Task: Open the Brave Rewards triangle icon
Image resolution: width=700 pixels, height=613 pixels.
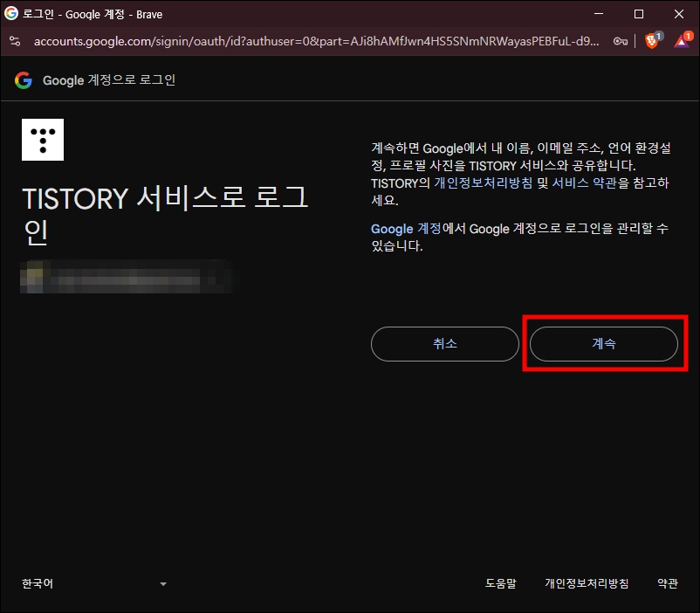Action: (x=683, y=40)
